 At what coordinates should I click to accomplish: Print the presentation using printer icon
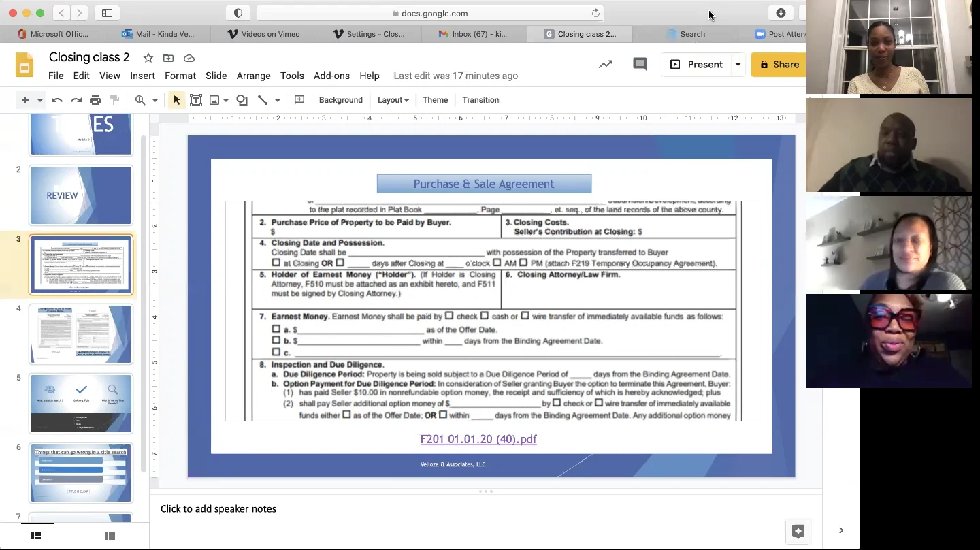tap(95, 100)
